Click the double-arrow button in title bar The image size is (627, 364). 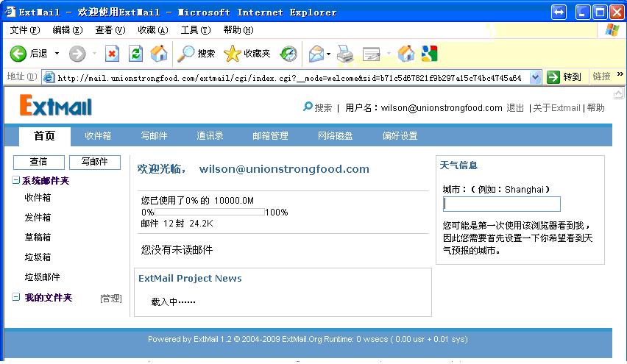pyautogui.click(x=559, y=12)
